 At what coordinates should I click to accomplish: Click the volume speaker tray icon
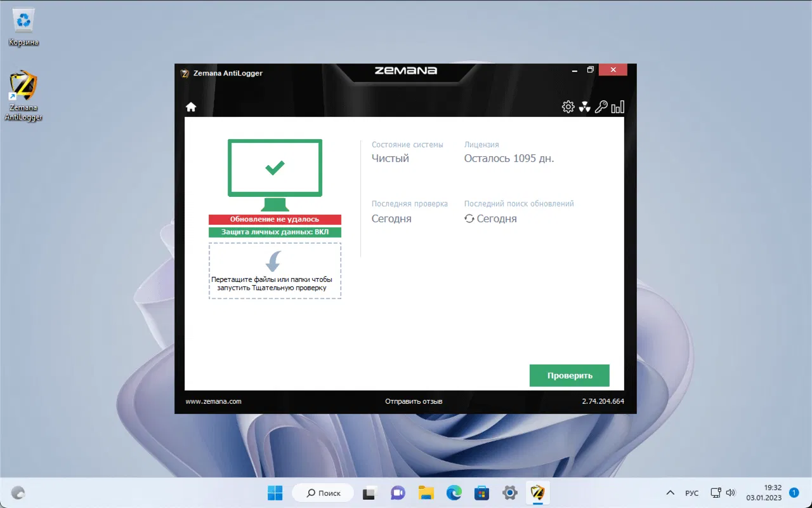pos(730,493)
